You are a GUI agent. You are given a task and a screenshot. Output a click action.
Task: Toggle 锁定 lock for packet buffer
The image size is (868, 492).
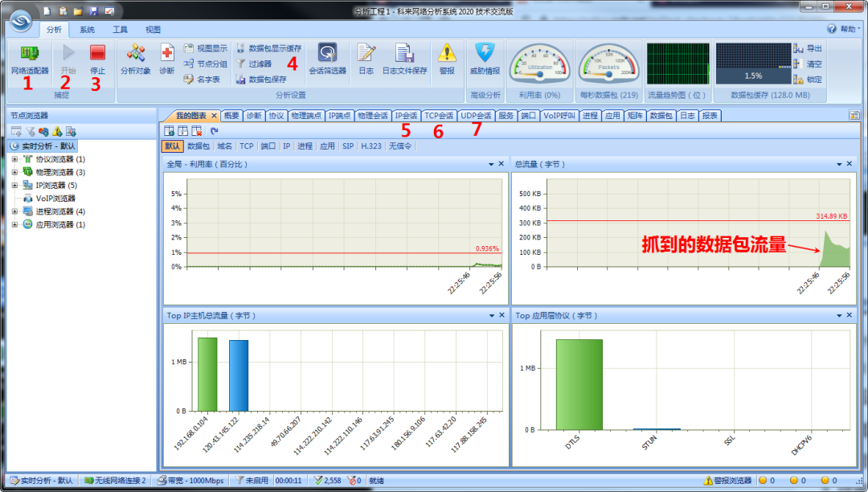(809, 80)
